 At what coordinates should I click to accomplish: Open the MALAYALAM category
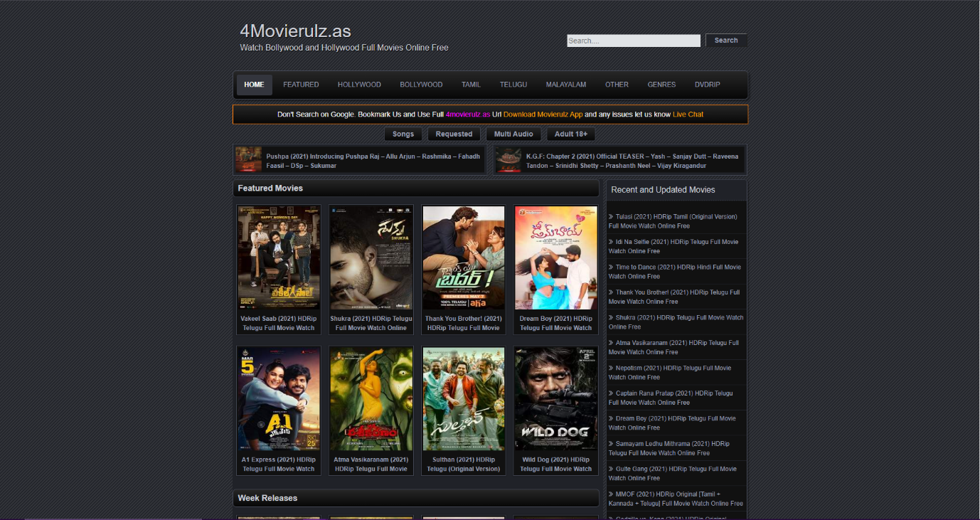click(x=566, y=85)
